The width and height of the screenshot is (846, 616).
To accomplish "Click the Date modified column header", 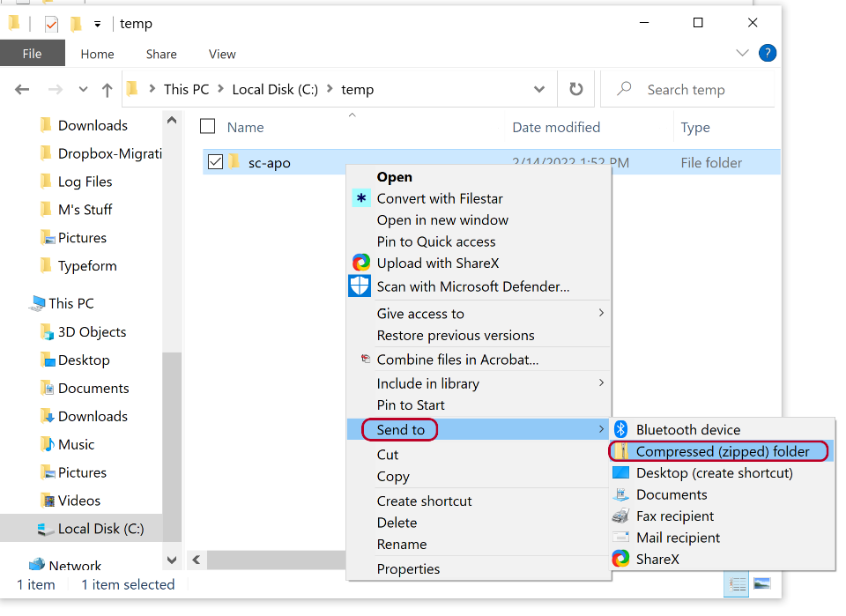I will pyautogui.click(x=556, y=127).
